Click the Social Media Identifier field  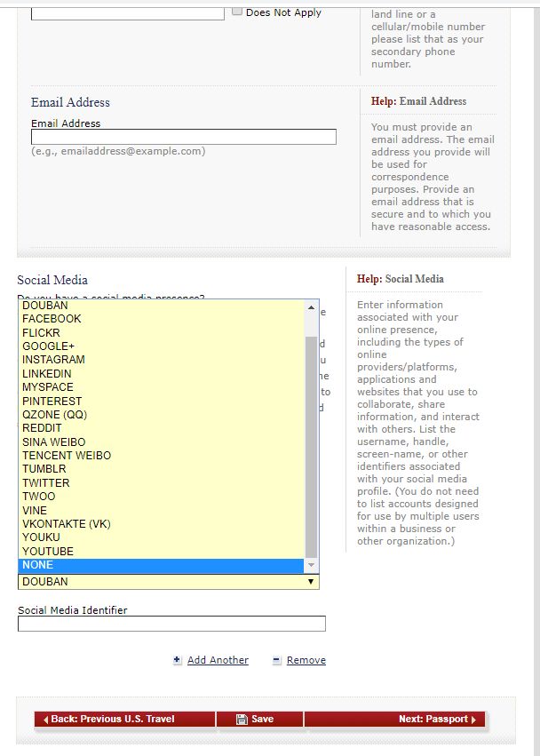coord(171,624)
